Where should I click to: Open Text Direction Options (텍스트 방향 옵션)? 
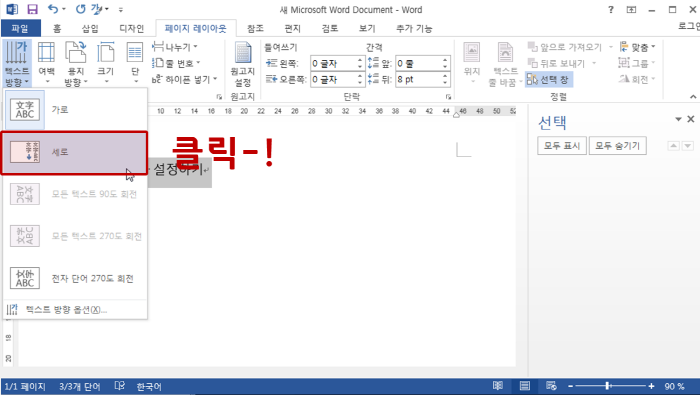pyautogui.click(x=75, y=310)
